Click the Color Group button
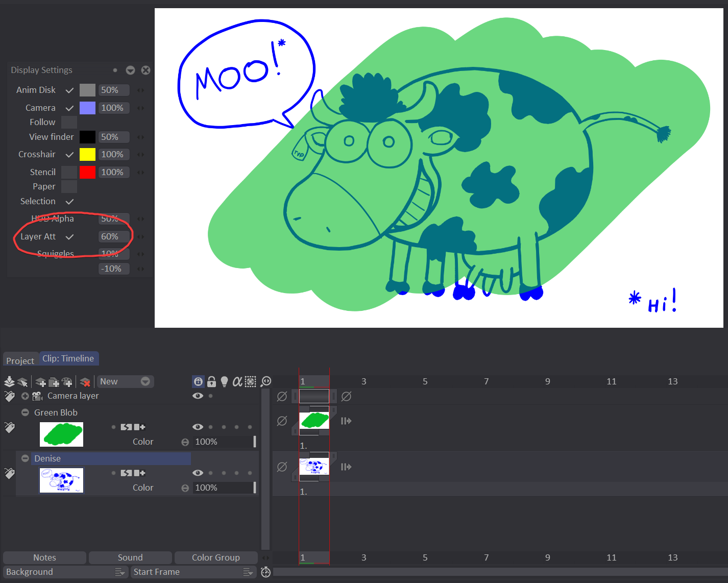The width and height of the screenshot is (728, 583). pos(215,557)
